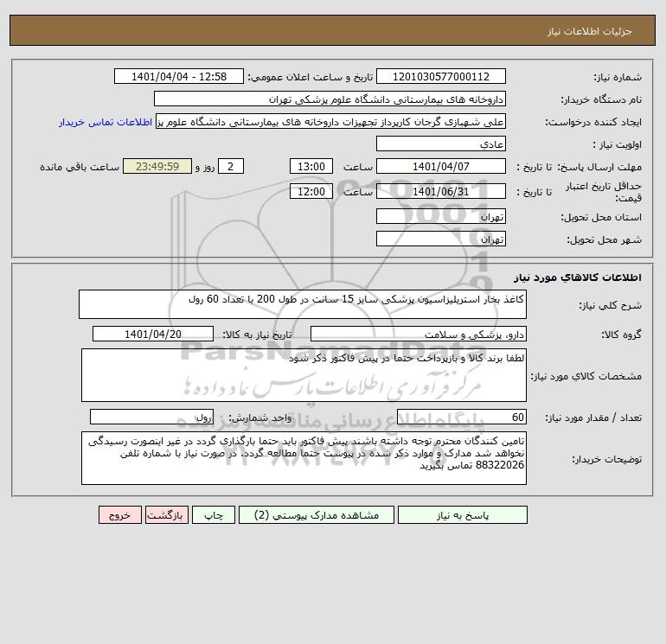Image resolution: width=666 pixels, height=644 pixels.
Task: Click the ساعت باقی مانده label
Action: pyautogui.click(x=80, y=167)
